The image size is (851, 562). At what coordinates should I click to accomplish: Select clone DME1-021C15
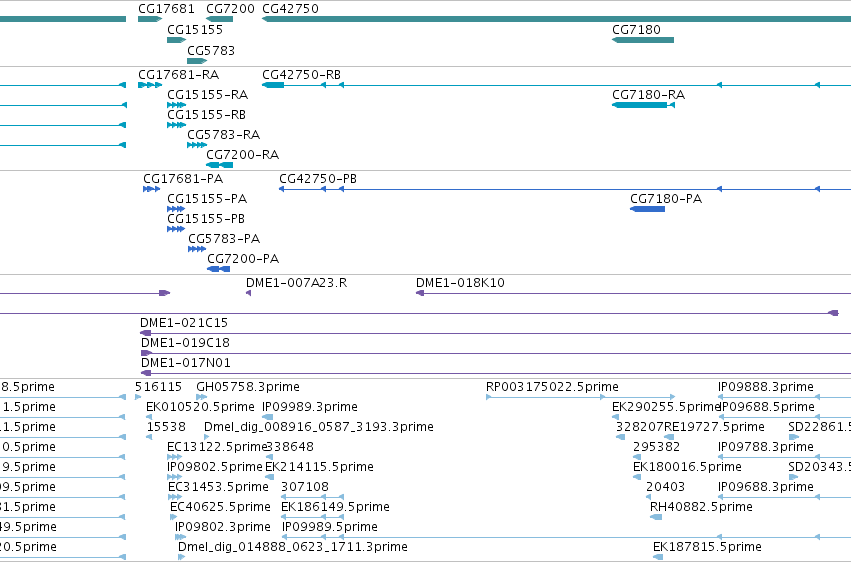496,333
